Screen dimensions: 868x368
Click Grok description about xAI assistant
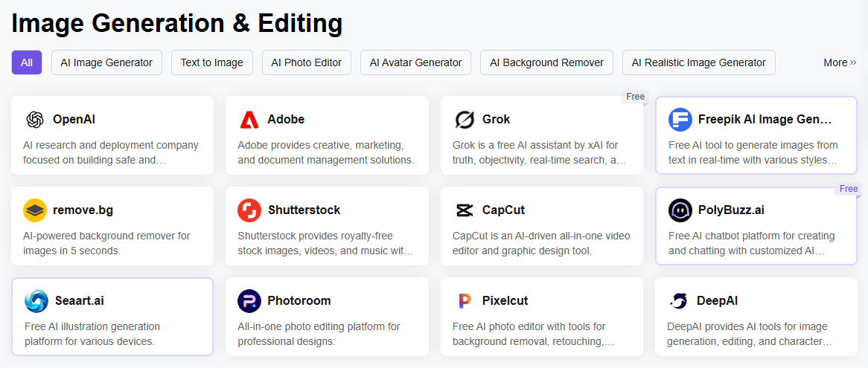point(539,153)
